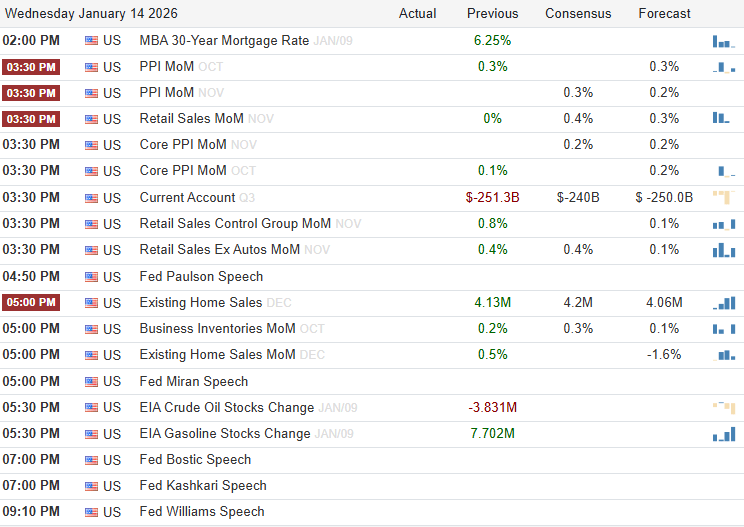Screen dimensions: 744x527
Task: Open the Fed Williams Speech link
Action: point(202,511)
